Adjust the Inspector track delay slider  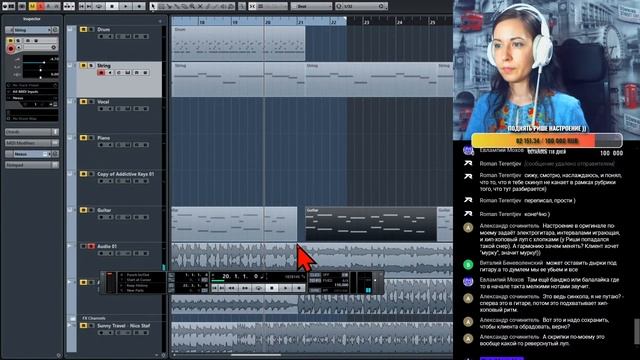point(40,77)
